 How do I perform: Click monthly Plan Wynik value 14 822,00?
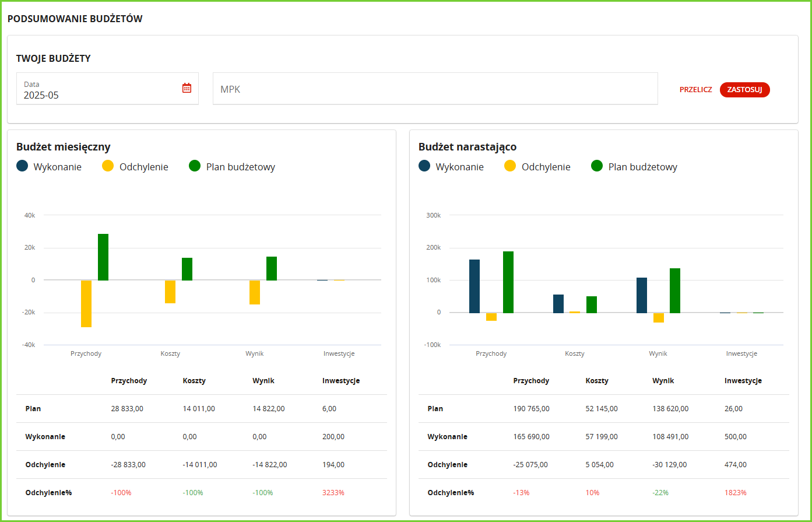click(269, 409)
